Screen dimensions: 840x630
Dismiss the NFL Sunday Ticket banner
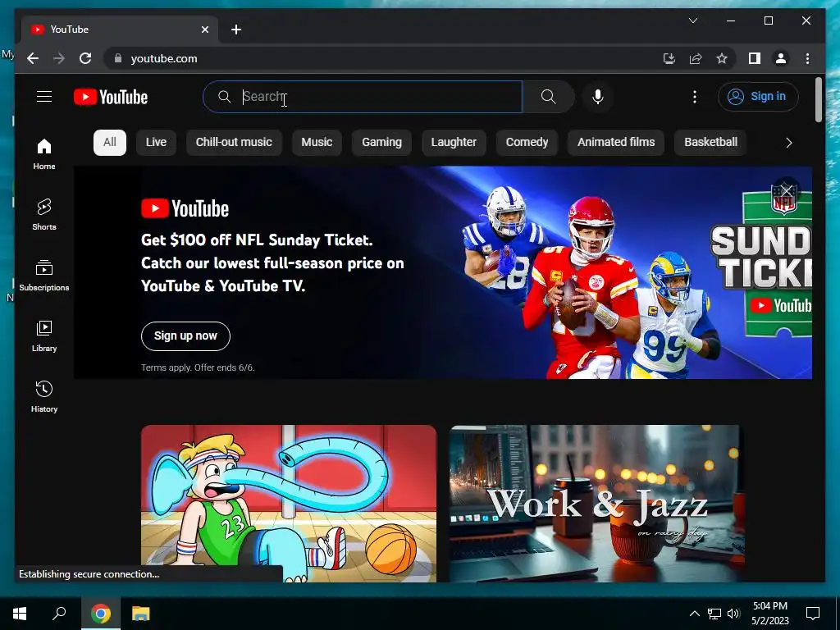787,190
